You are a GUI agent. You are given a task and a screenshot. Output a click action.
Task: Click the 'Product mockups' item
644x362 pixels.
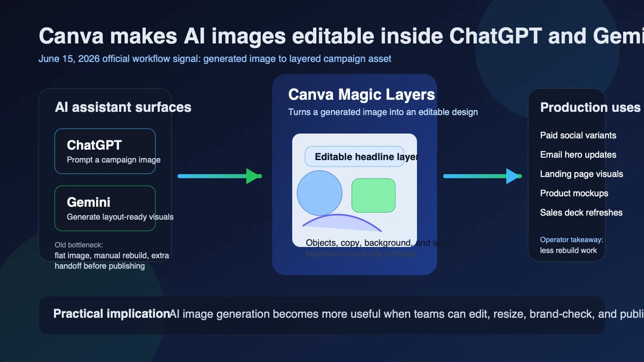[x=574, y=193]
